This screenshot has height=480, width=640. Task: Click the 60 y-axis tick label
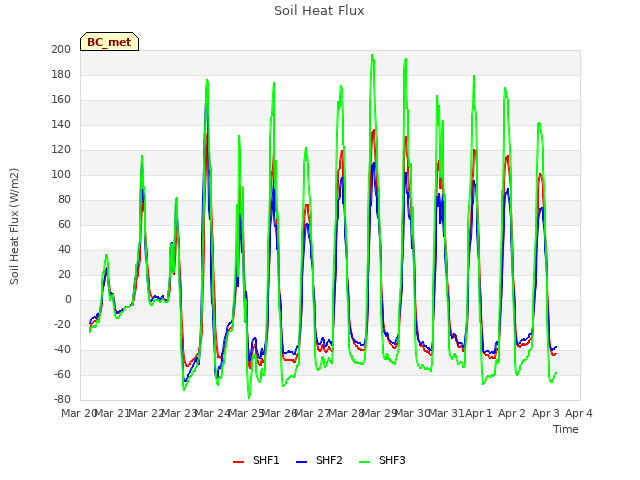pos(64,224)
